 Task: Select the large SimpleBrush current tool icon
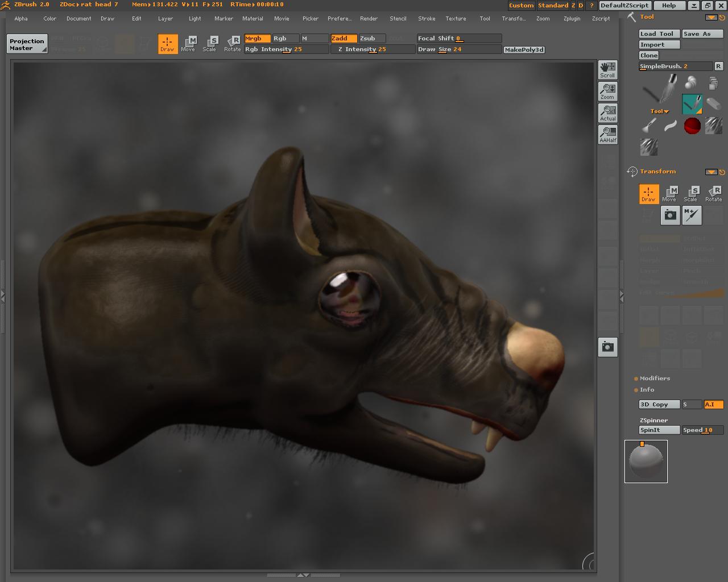(x=660, y=90)
